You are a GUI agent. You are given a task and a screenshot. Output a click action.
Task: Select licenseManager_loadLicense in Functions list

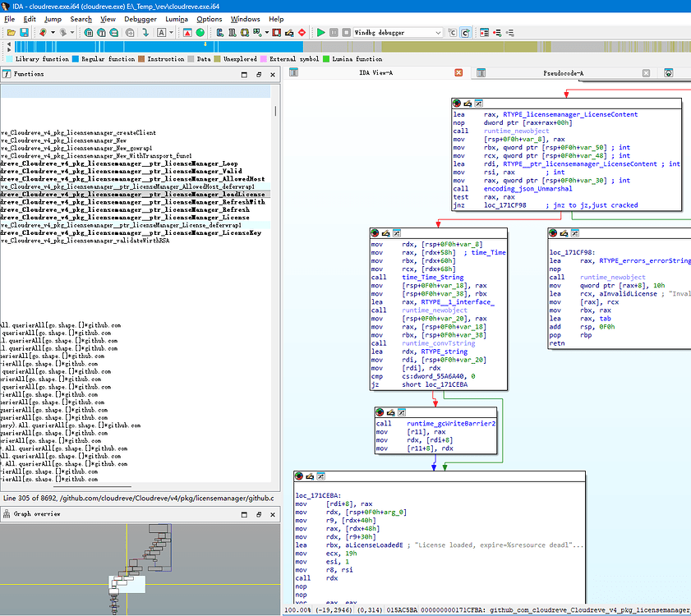pos(135,195)
